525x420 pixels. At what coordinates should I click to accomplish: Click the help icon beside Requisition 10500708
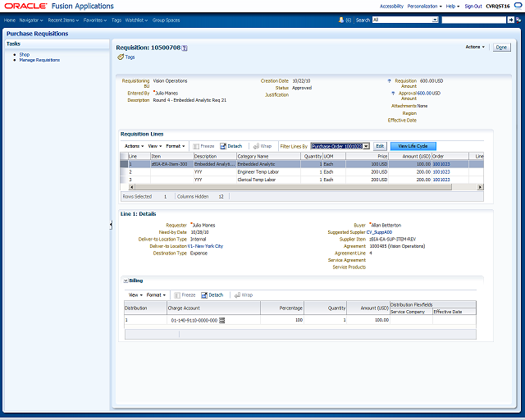185,48
